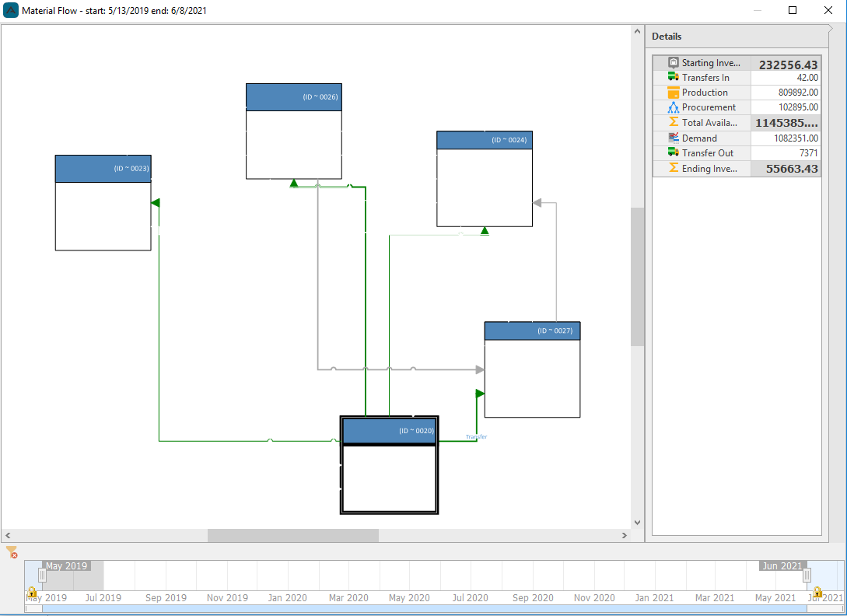Click the Demand value 1082351.00

click(x=796, y=138)
